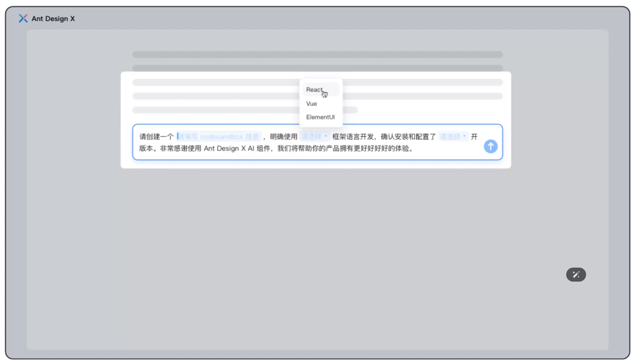This screenshot has width=634, height=364.
Task: Click the Ant Design X title text
Action: 53,19
